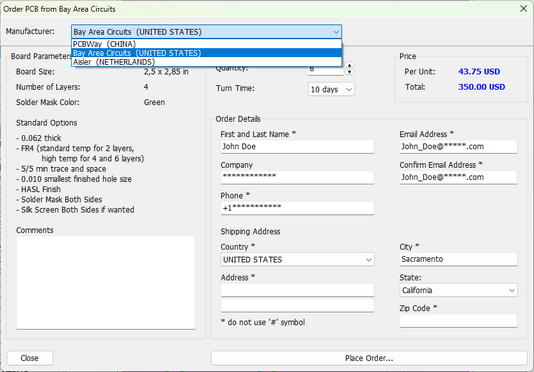This screenshot has height=372, width=534.
Task: Expand the Turn Time dropdown
Action: [331, 89]
